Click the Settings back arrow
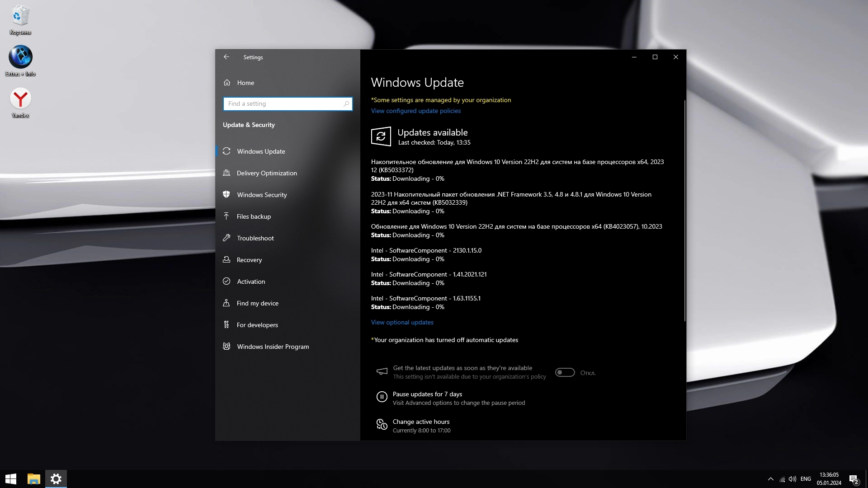This screenshot has height=488, width=868. tap(226, 57)
